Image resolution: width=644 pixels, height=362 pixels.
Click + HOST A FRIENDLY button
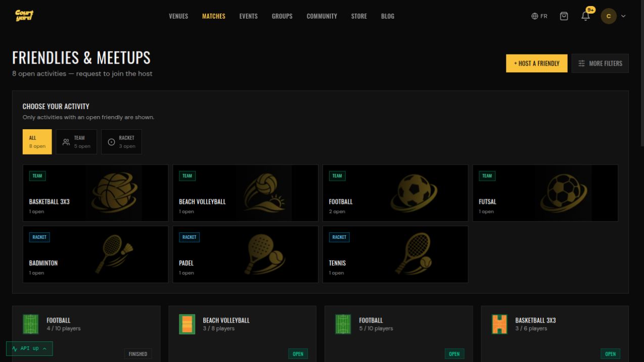pyautogui.click(x=537, y=63)
